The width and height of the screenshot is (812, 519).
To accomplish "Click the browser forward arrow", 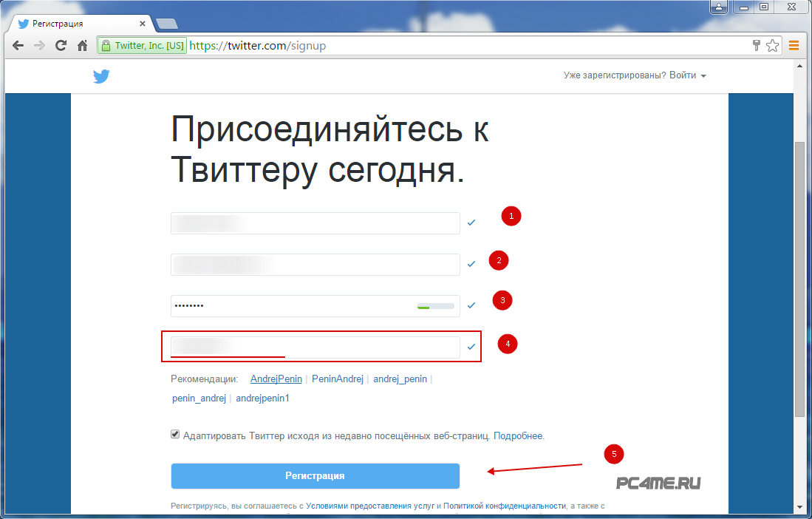I will (x=39, y=46).
